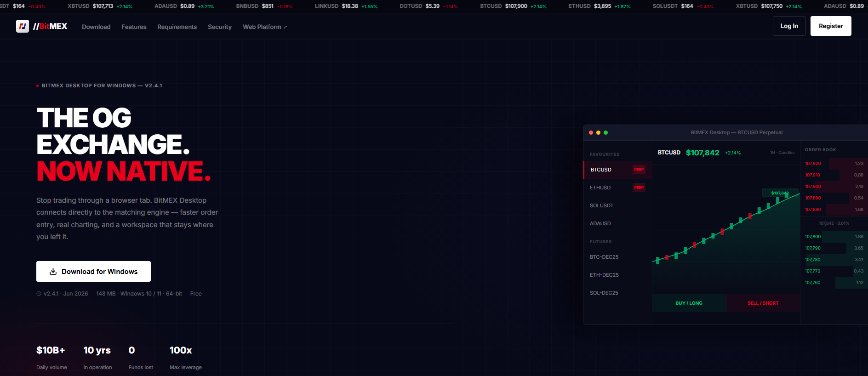
Task: Click the '100x' max leverage stat
Action: coord(181,350)
